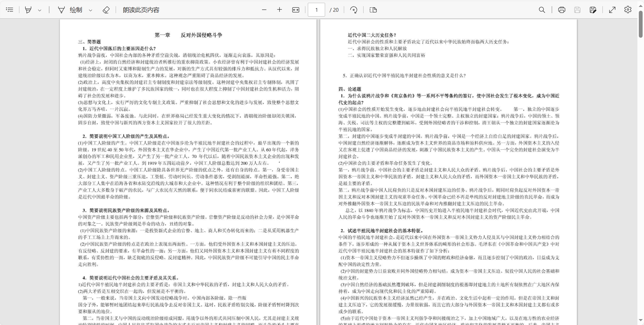644x325 pixels.
Task: Click heading 2. 试述半殖民地半封建社会的基本特征
Action: [382, 231]
